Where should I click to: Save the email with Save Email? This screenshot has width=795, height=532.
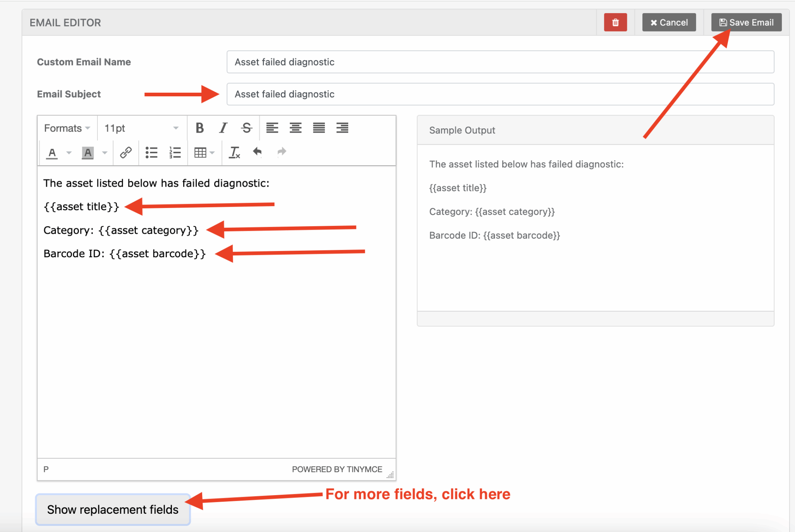coord(746,22)
